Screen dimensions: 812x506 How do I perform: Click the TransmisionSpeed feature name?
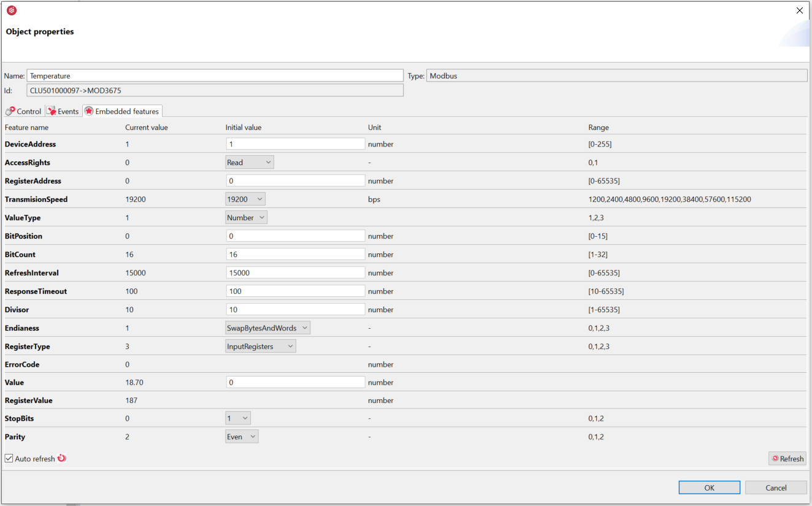[36, 199]
